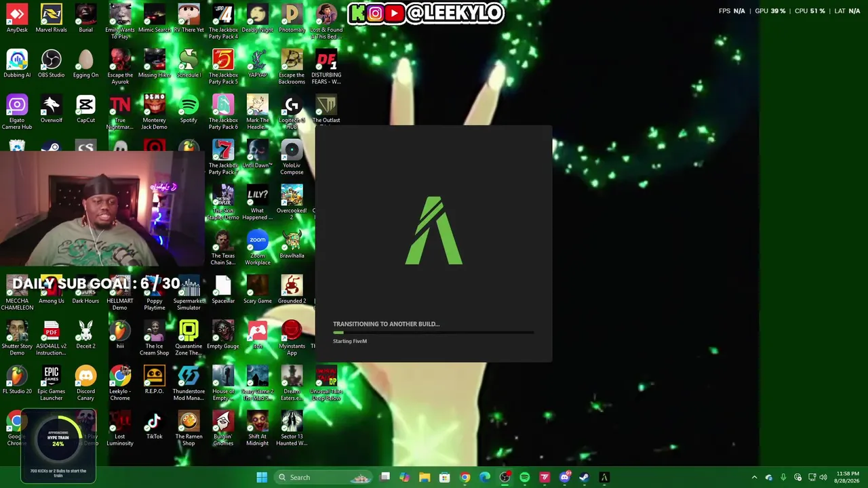Switch to Steam on the taskbar
Image resolution: width=868 pixels, height=488 pixels.
coord(584,477)
